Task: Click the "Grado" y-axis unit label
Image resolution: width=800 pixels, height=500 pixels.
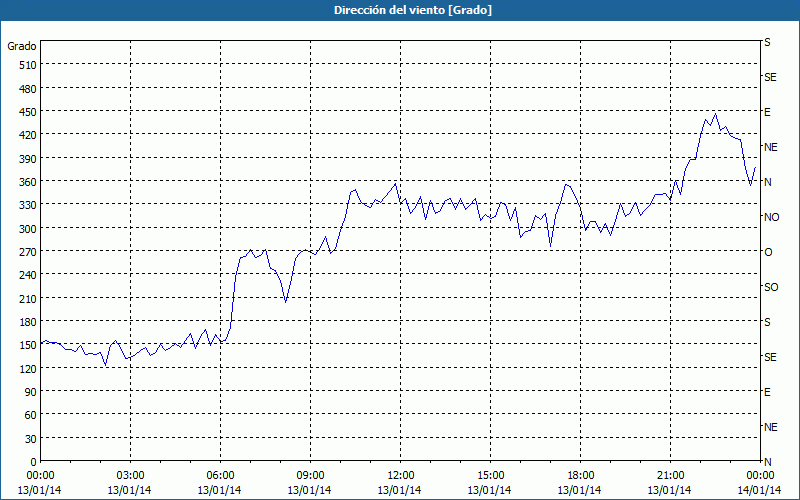Action: pos(22,46)
